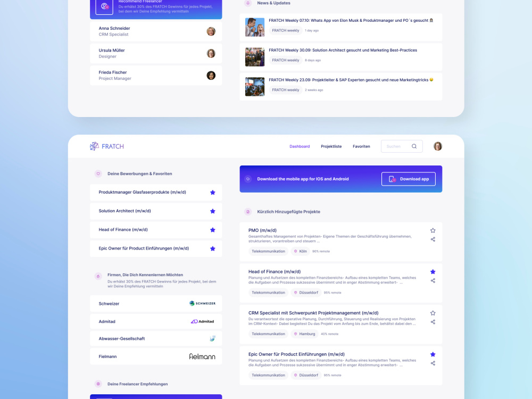532x399 pixels.
Task: Click the heart icon beside Deine Bewerbungen & Favoriten
Action: coord(98,173)
